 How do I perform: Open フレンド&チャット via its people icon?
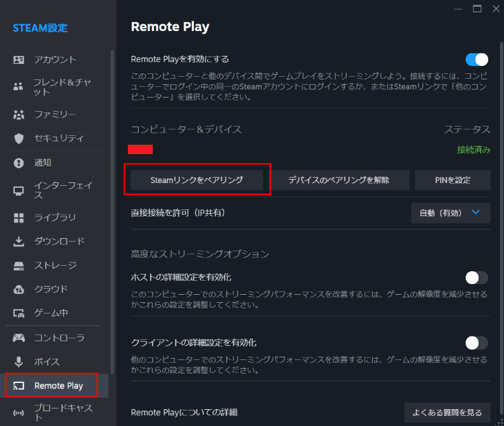pyautogui.click(x=18, y=87)
